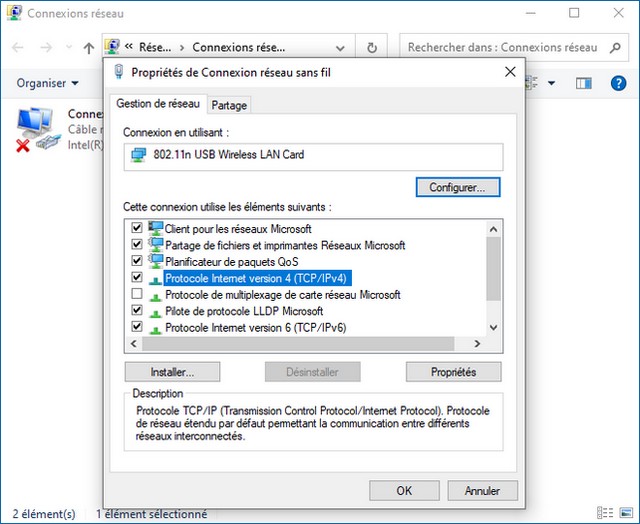Switch to the Gestion de réseau tab
The height and width of the screenshot is (524, 640).
pos(158,104)
